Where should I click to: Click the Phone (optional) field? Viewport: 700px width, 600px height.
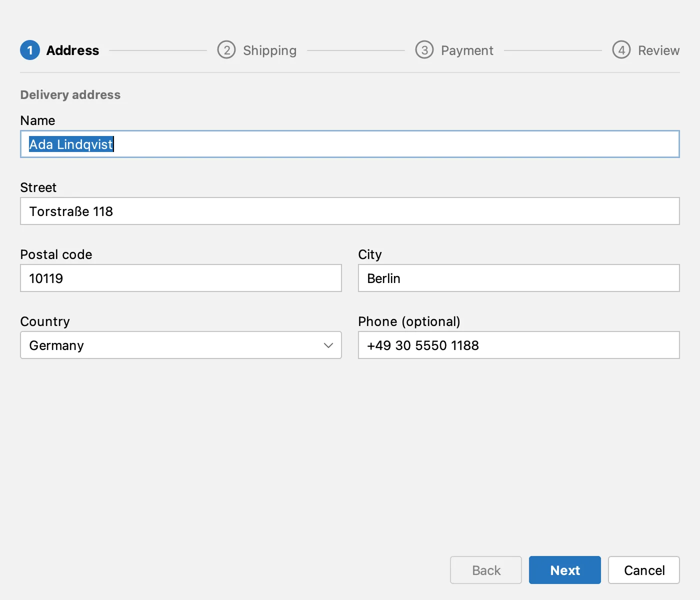point(519,345)
